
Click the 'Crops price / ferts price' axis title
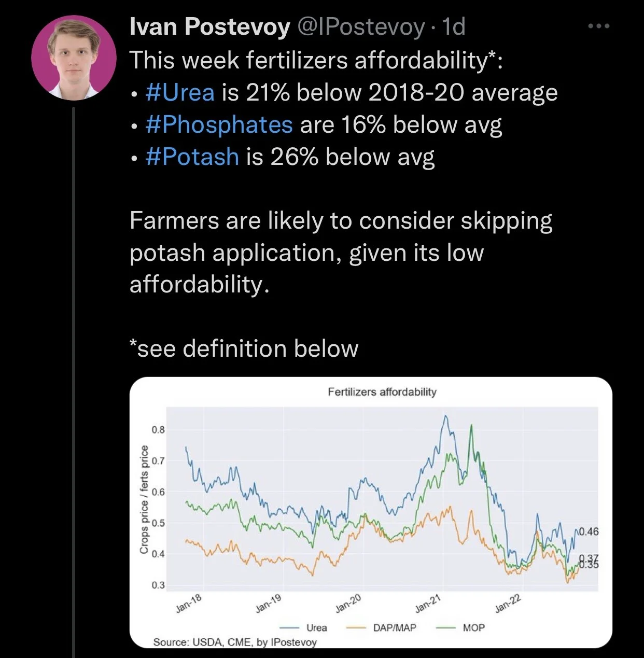[145, 499]
